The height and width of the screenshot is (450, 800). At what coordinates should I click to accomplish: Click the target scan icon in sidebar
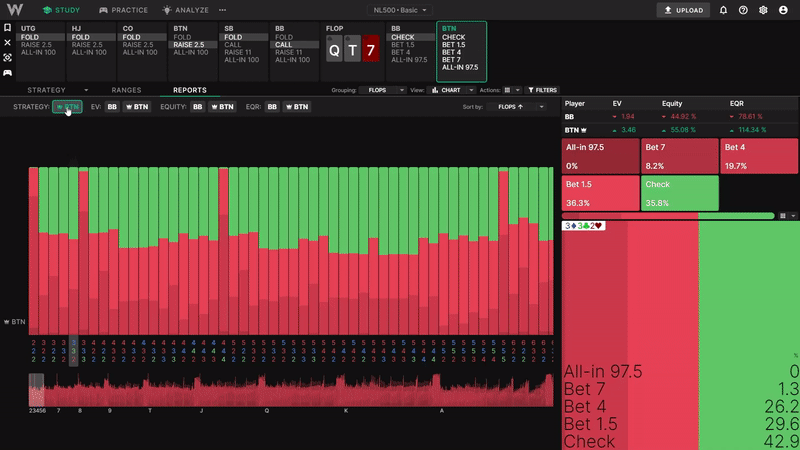[x=7, y=58]
